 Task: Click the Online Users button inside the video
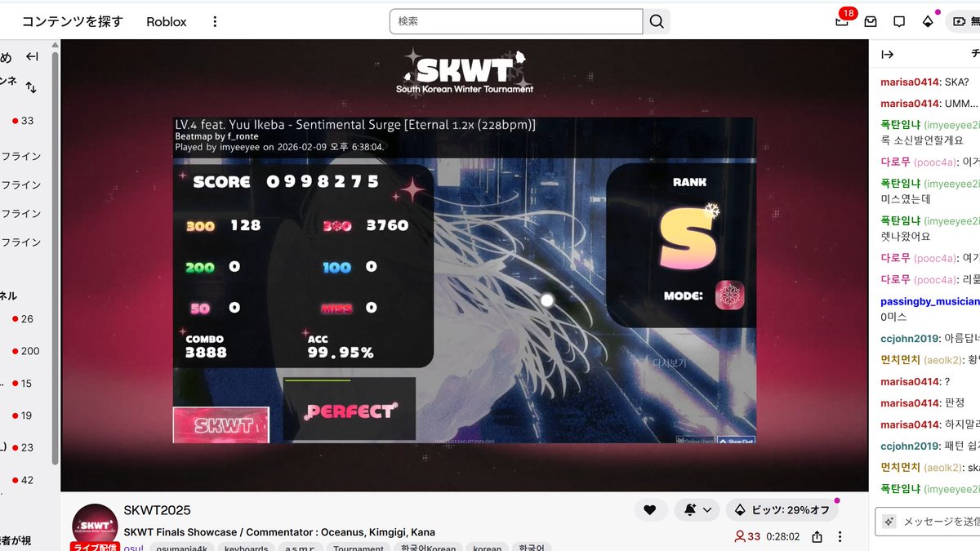point(696,441)
